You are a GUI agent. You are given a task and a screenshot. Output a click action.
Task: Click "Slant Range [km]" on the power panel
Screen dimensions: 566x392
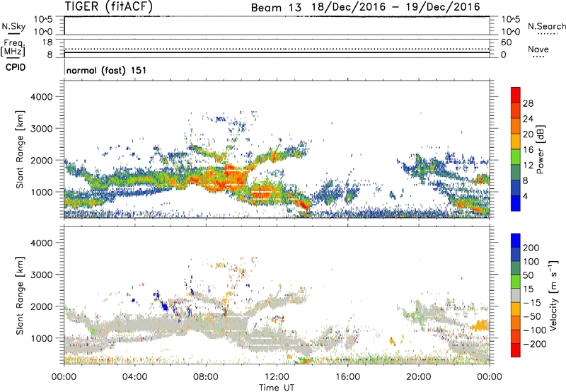(x=19, y=149)
